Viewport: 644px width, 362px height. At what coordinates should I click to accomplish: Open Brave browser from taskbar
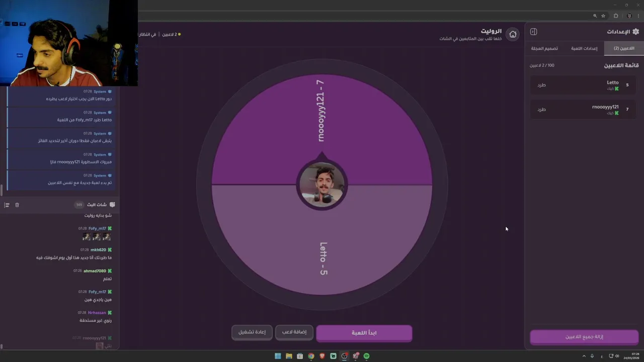[322, 356]
